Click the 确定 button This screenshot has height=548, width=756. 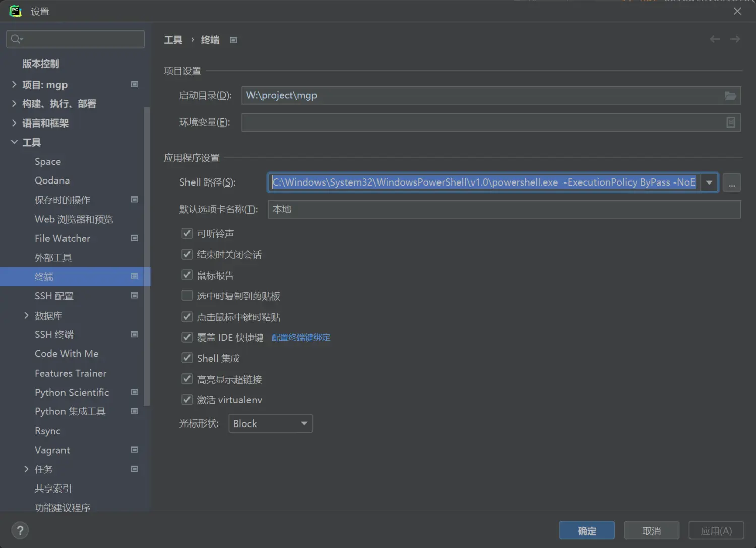point(587,531)
